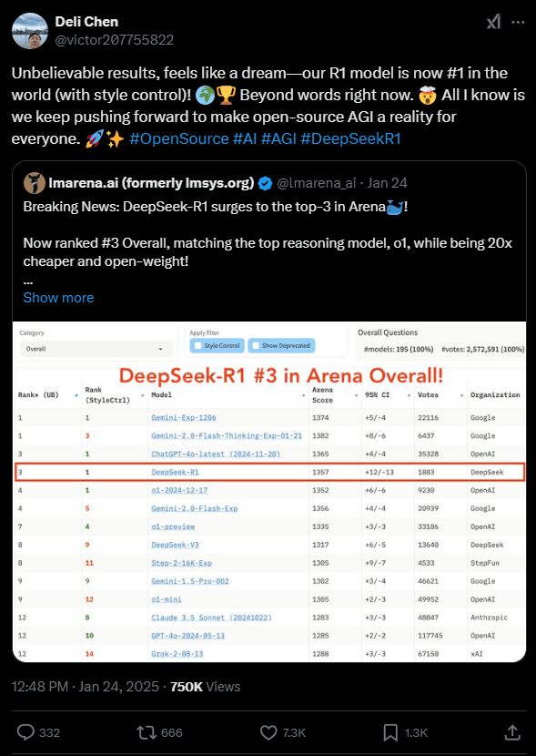Open the Category dropdown showing Overall
The image size is (536, 756).
pos(96,350)
